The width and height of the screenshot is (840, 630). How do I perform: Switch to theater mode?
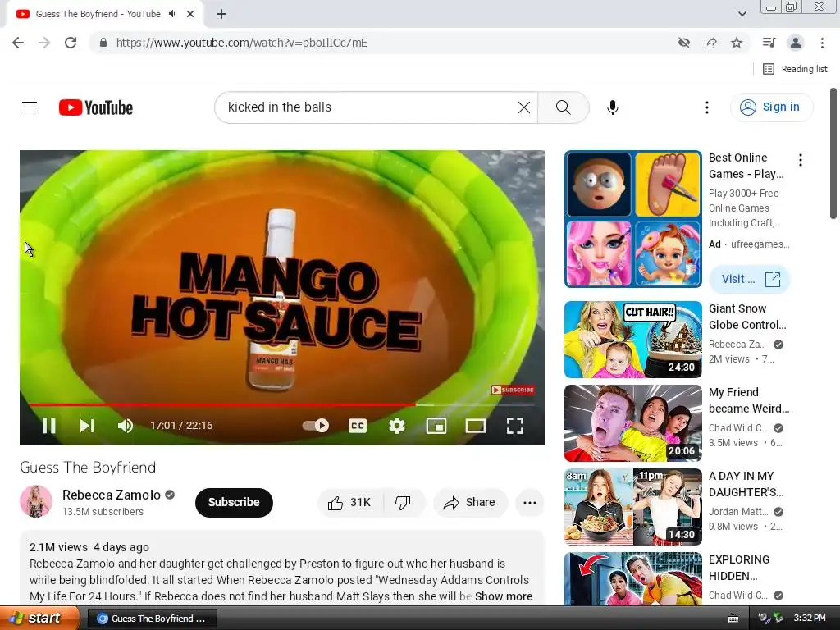[x=476, y=426]
